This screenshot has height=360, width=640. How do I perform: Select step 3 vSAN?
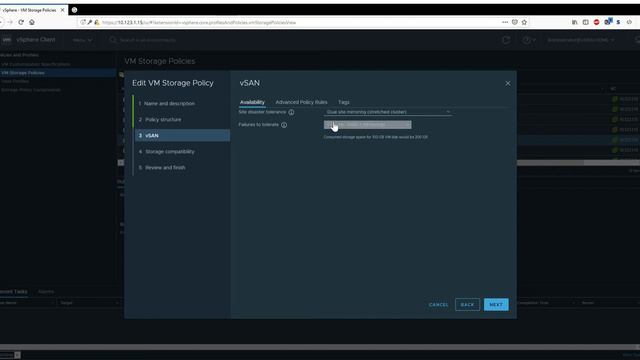(x=182, y=136)
